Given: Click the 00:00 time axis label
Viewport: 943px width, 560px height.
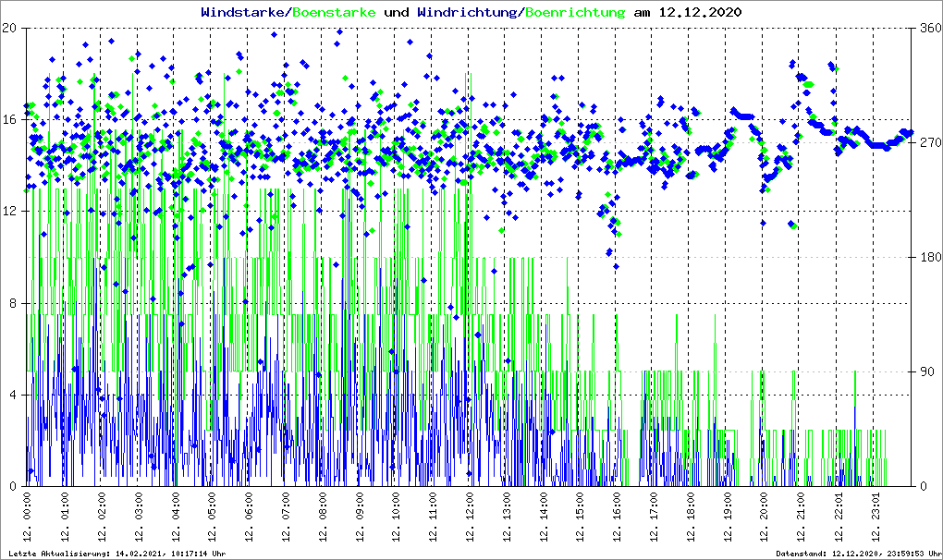Looking at the screenshot, I should (x=28, y=517).
